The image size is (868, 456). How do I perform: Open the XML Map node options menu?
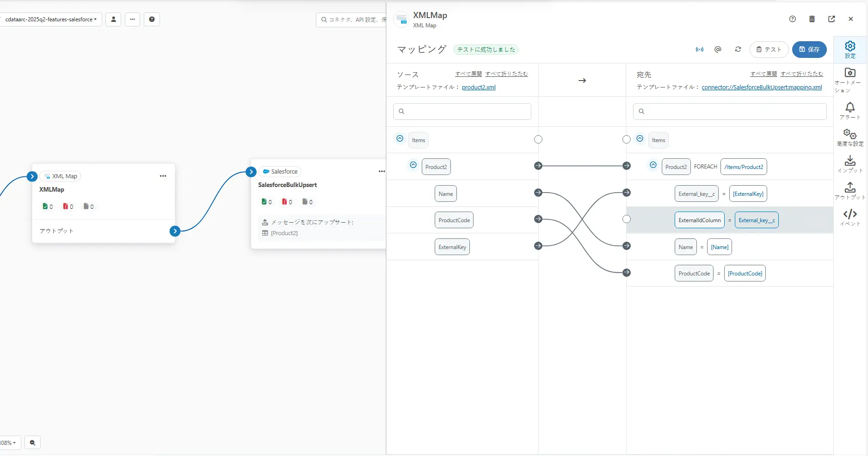[163, 176]
